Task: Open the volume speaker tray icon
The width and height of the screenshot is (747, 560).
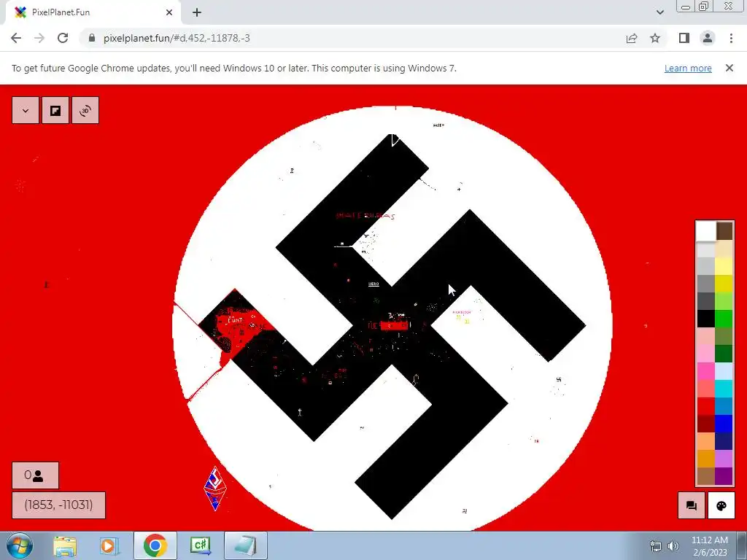Action: [x=673, y=546]
